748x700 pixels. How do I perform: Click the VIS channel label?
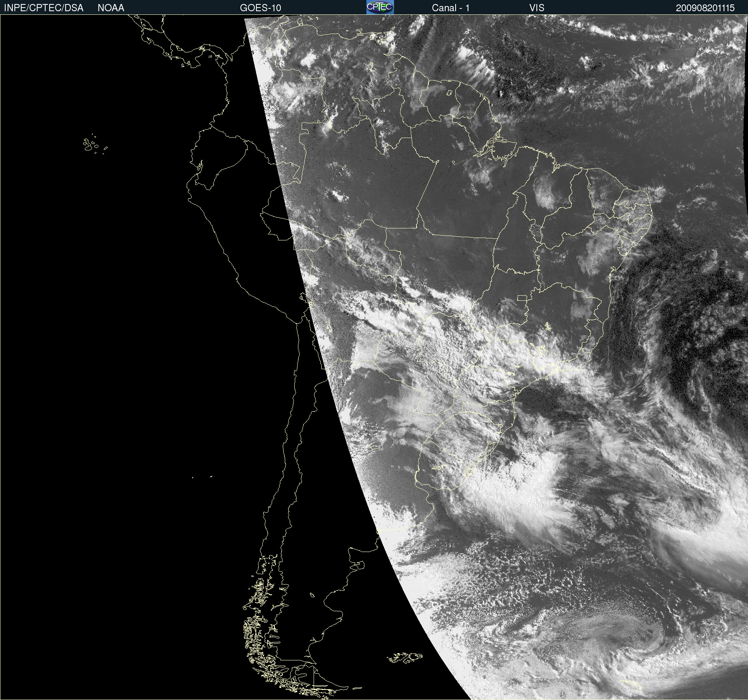coord(537,8)
